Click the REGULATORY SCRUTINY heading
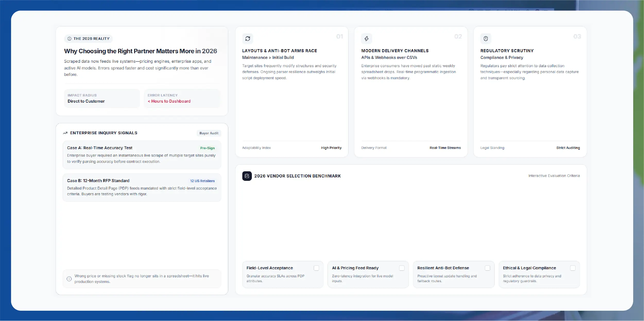 pos(507,51)
